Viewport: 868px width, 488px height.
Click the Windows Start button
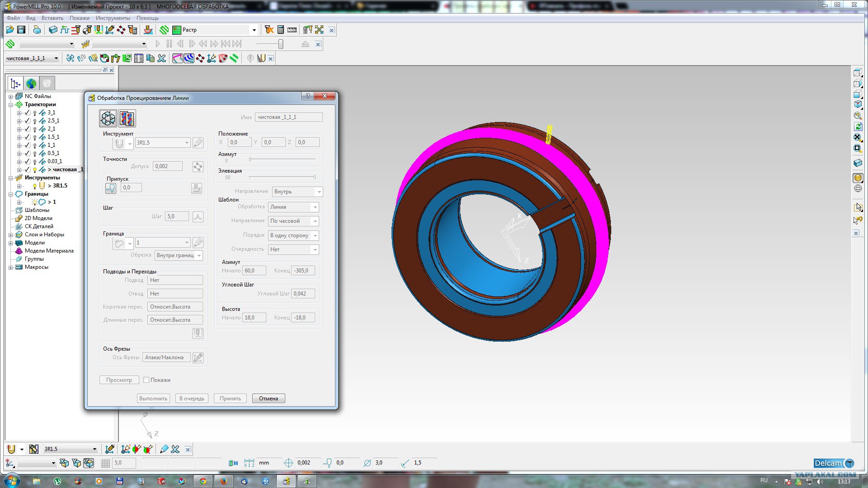[11, 480]
